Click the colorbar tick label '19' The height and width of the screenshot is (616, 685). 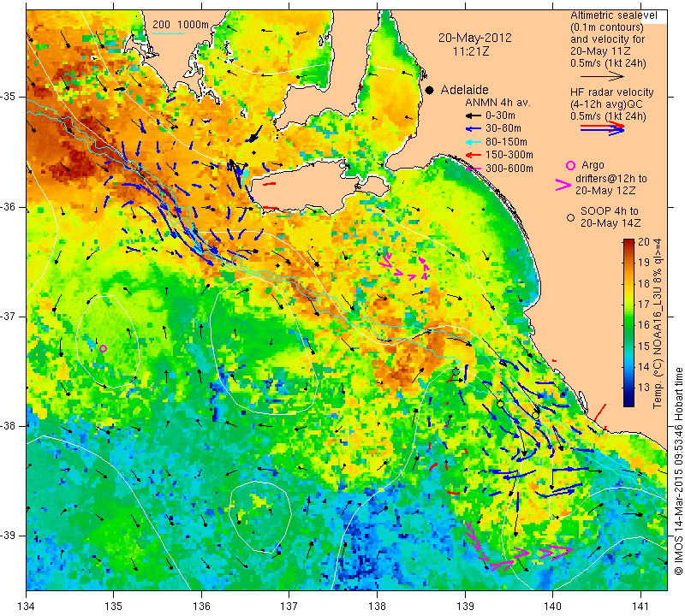pos(644,263)
